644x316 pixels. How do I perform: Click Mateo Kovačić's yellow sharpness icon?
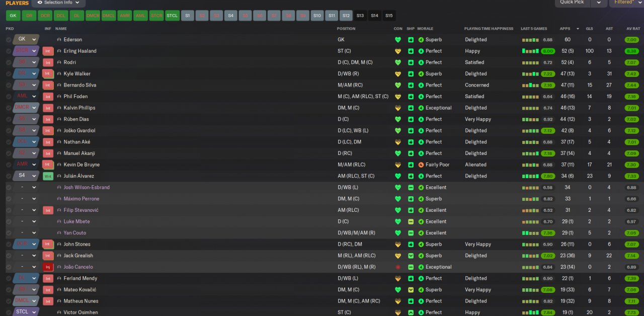[x=411, y=290]
